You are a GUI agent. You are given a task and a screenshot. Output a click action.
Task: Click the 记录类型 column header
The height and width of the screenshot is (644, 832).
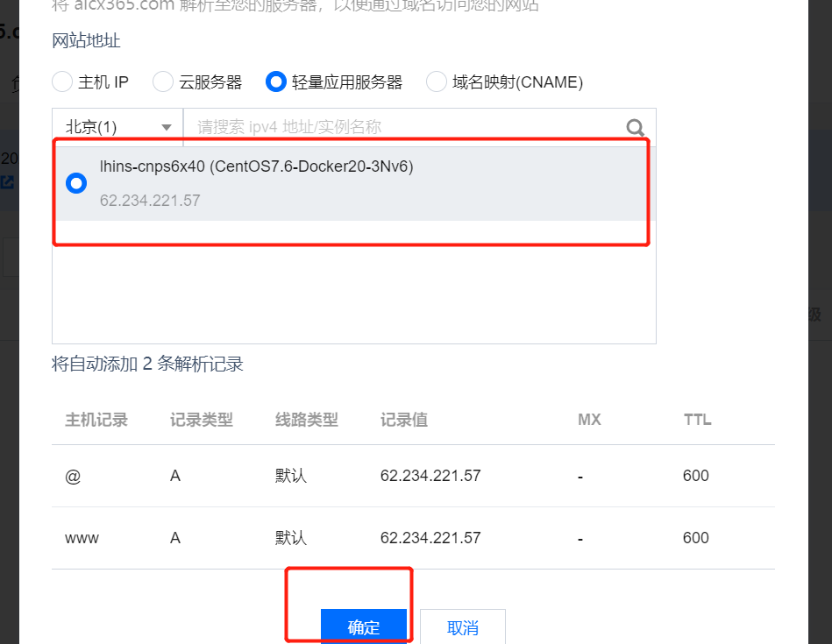(x=202, y=420)
